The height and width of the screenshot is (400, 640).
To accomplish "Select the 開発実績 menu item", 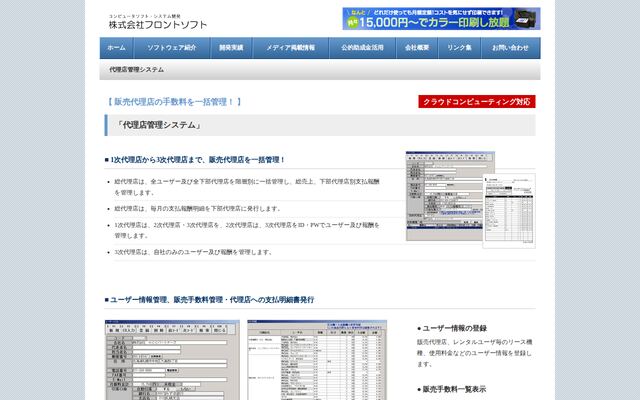I will (x=231, y=48).
